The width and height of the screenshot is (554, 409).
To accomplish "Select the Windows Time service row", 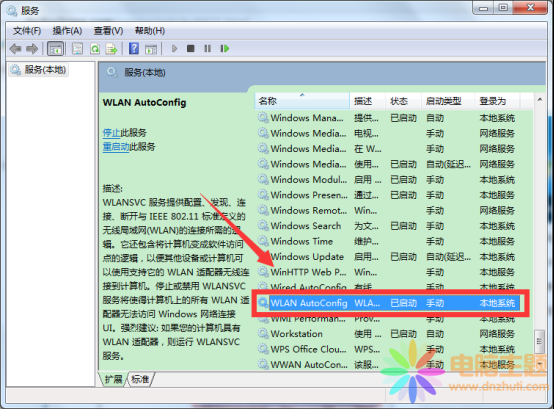I will point(388,241).
